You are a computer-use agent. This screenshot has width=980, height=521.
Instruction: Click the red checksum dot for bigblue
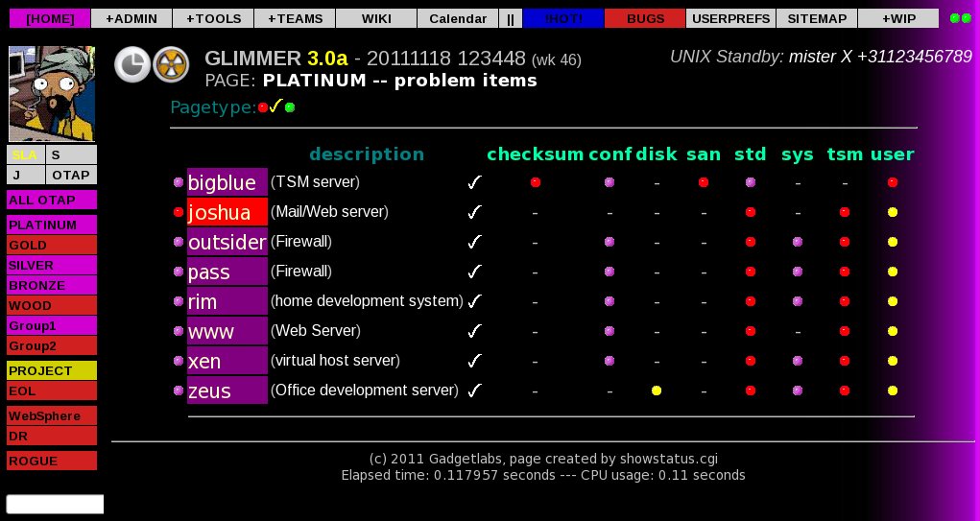(536, 181)
